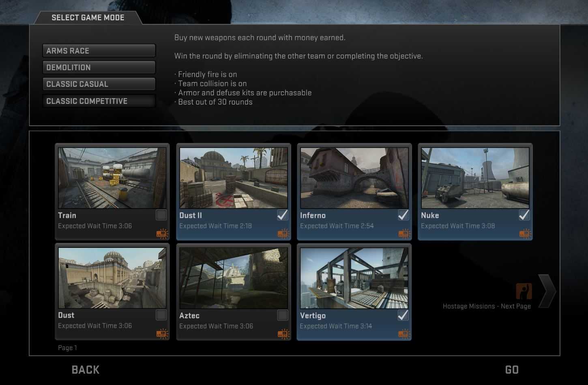Click the Dust II map name label
588x385 pixels.
click(191, 215)
